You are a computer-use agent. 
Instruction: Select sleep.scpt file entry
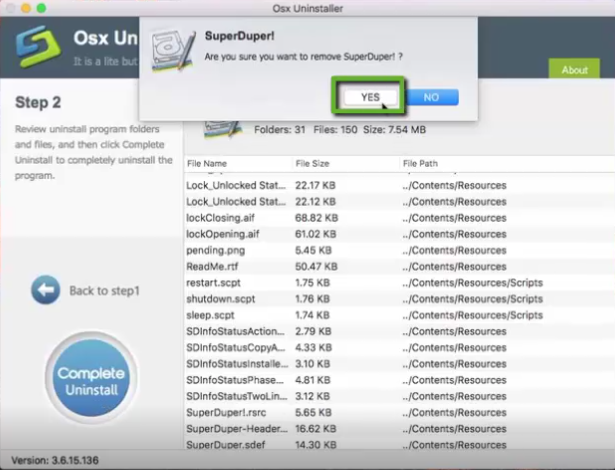[x=399, y=315]
